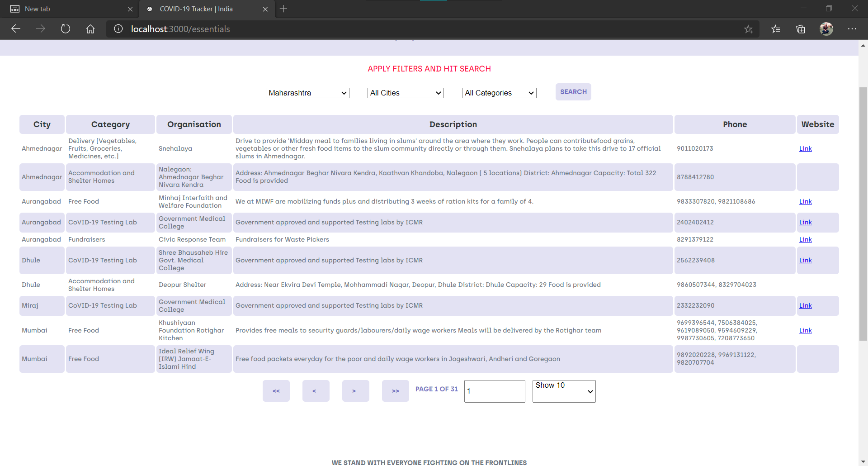Select phone number 2402402412
868x466 pixels.
695,222
